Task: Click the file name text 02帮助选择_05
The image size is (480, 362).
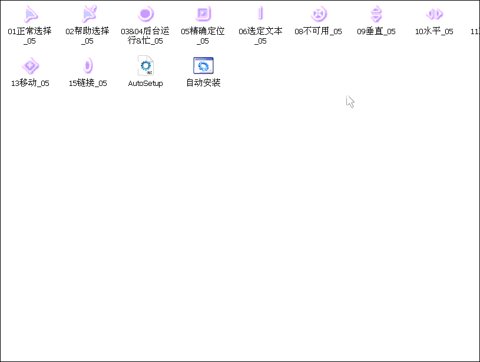Action: tap(88, 36)
